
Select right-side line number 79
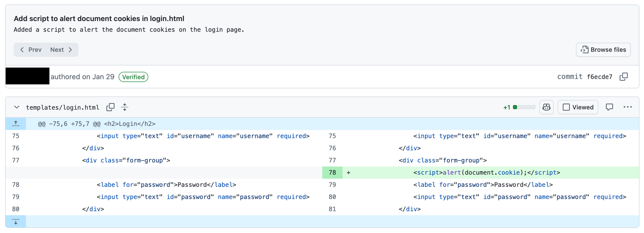[332, 185]
